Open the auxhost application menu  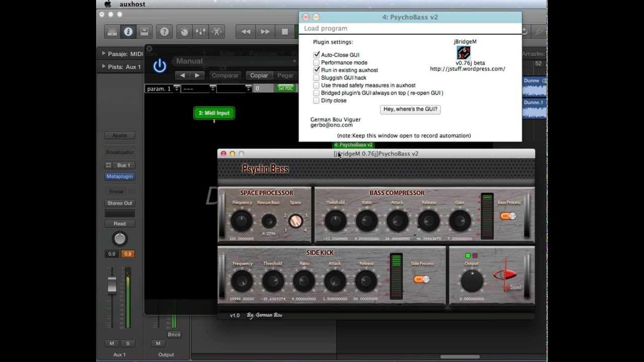(132, 4)
